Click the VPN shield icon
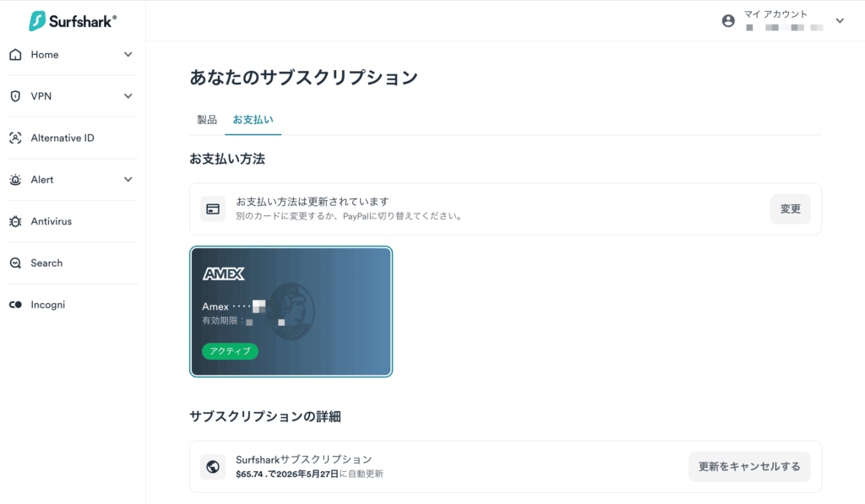Screen dimensions: 865x504 (15, 96)
